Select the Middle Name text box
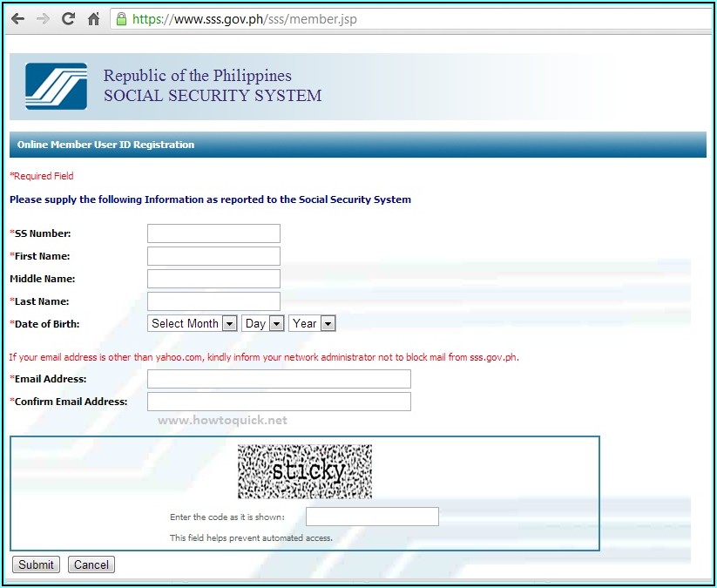This screenshot has width=717, height=588. pyautogui.click(x=213, y=279)
